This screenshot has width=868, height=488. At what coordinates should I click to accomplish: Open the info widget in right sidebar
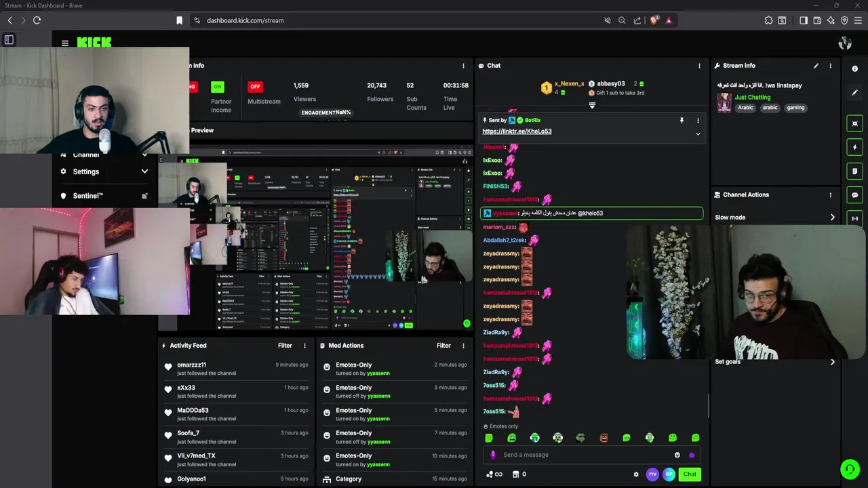(x=854, y=68)
